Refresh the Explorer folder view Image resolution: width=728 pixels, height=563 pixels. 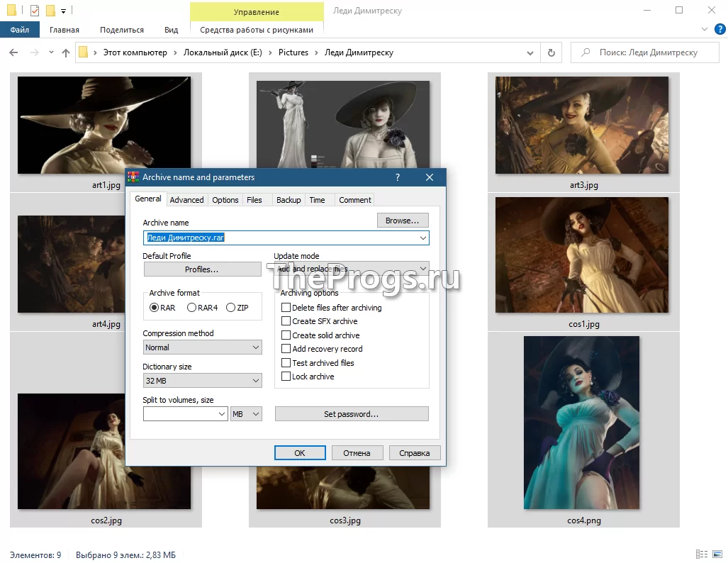click(x=551, y=52)
